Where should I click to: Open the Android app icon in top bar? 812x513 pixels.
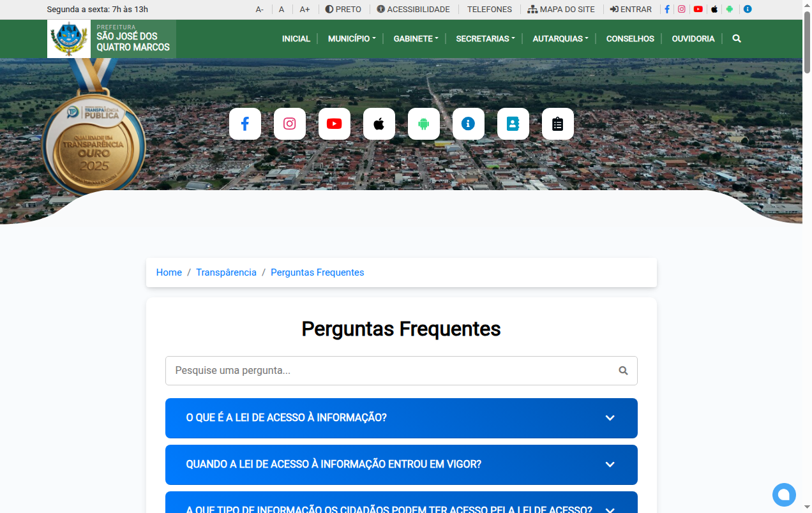pyautogui.click(x=730, y=10)
